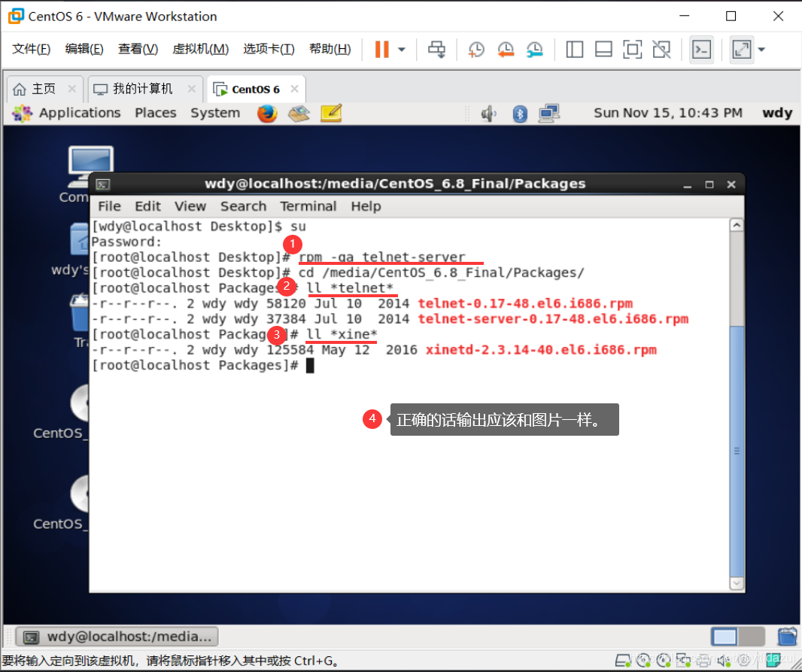Open the terminal's Terminal menu
This screenshot has height=672, width=802.
[x=308, y=206]
